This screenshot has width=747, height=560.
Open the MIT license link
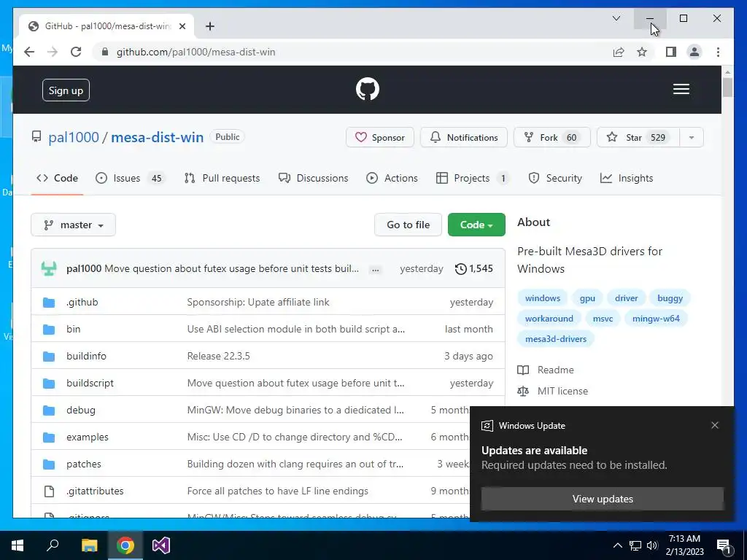click(562, 391)
